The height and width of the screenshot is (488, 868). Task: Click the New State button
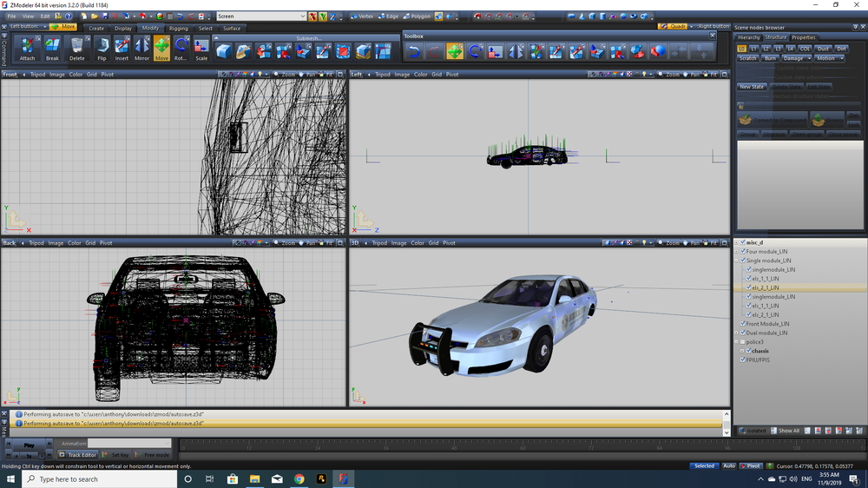(752, 87)
